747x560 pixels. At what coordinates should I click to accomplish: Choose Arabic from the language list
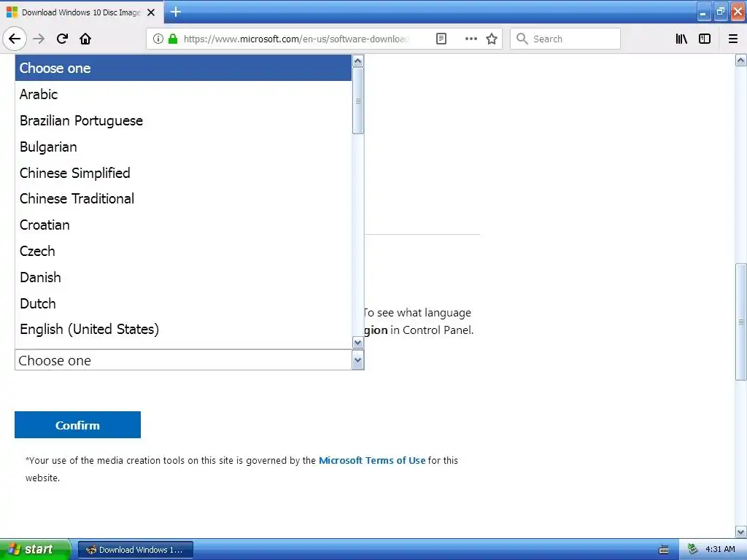point(183,94)
